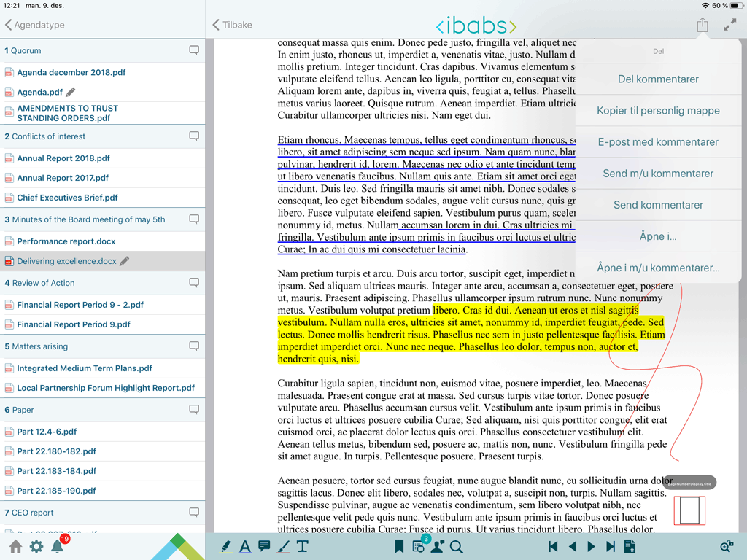Viewport: 747px width, 560px height.
Task: Tap the share/export icon at top
Action: [x=703, y=25]
